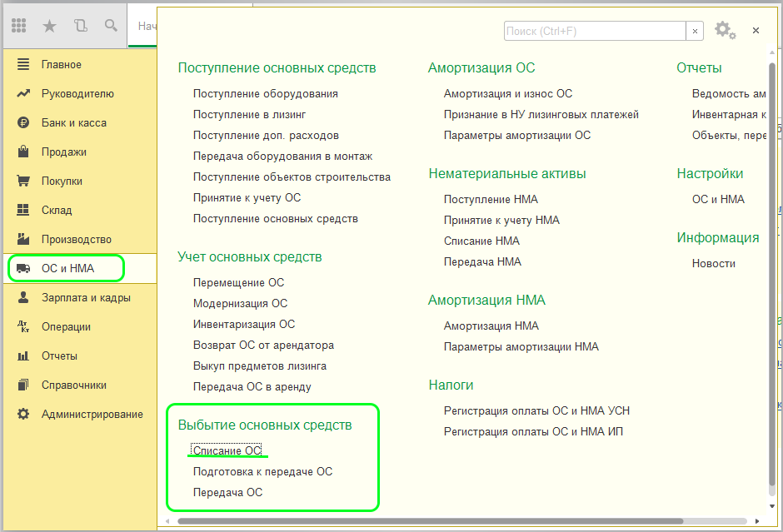Viewport: 783px width, 532px height.
Task: Open Инвентаризация ОС
Action: click(244, 324)
